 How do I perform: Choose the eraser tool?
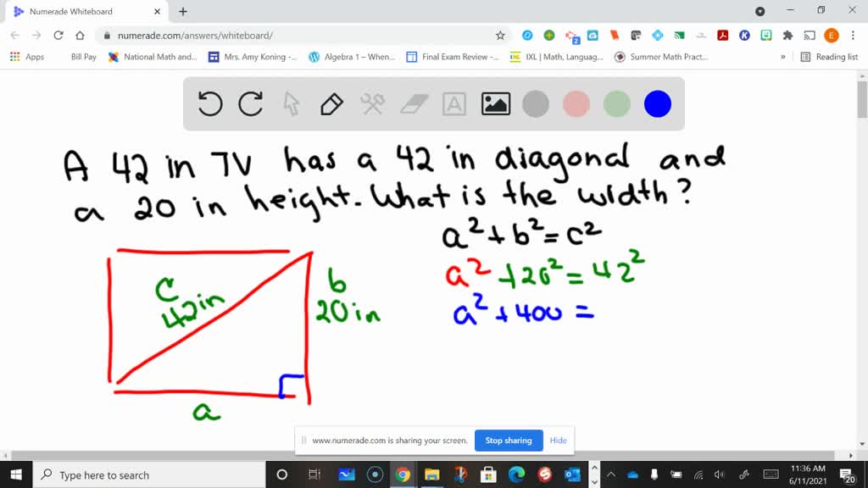click(415, 104)
